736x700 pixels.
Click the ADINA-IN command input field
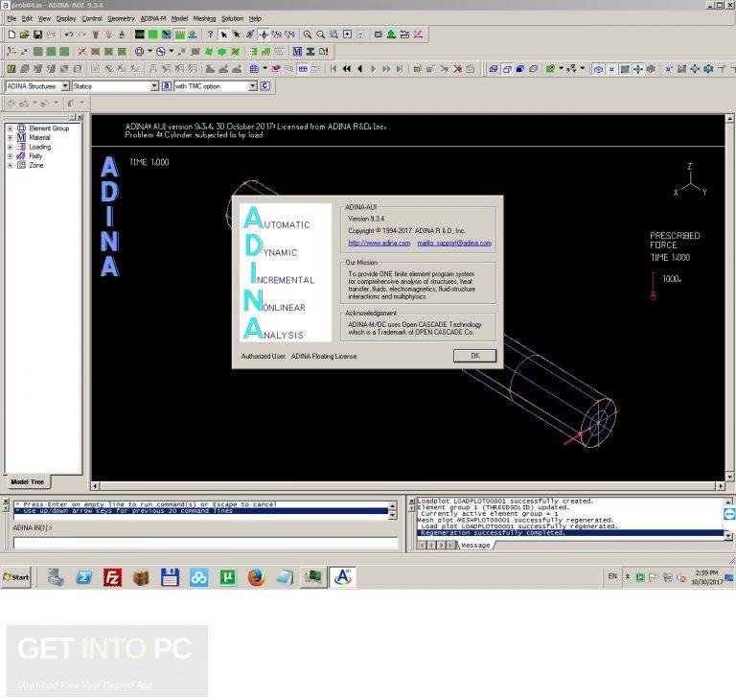[206, 544]
